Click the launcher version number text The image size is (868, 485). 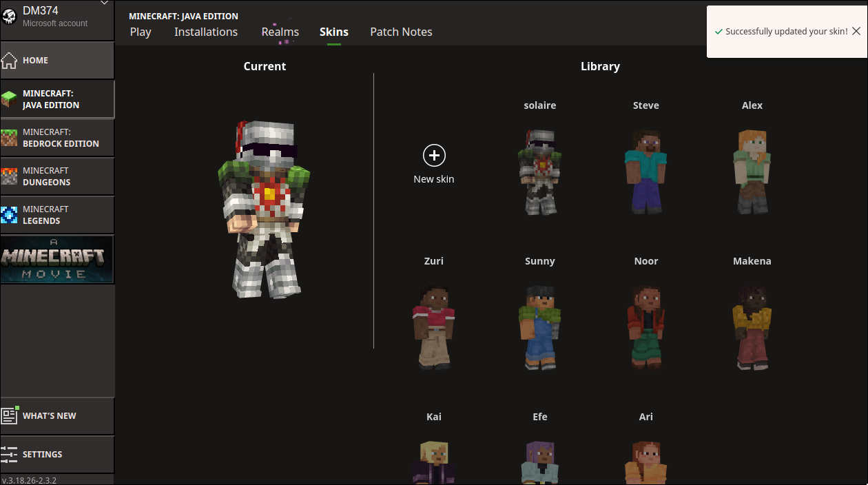pos(29,480)
